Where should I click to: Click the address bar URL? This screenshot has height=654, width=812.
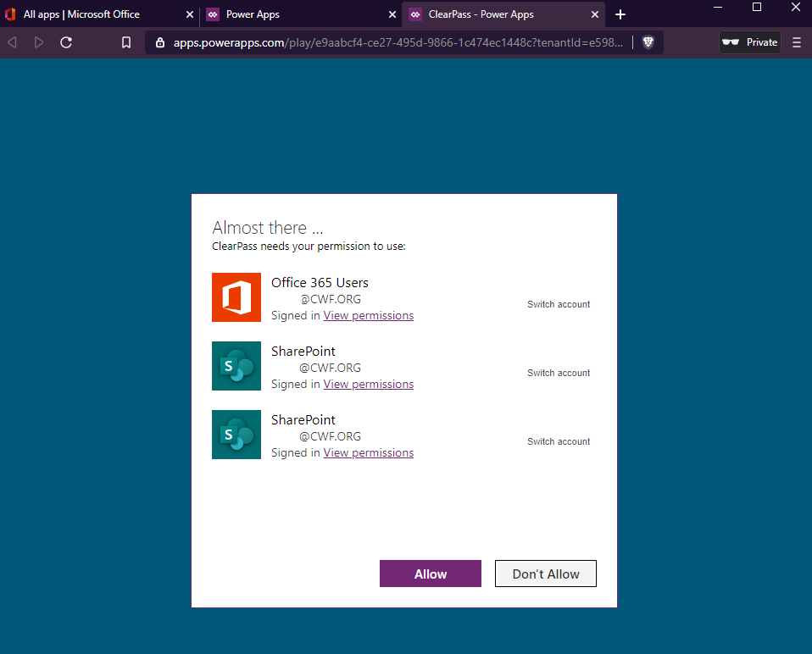[398, 42]
